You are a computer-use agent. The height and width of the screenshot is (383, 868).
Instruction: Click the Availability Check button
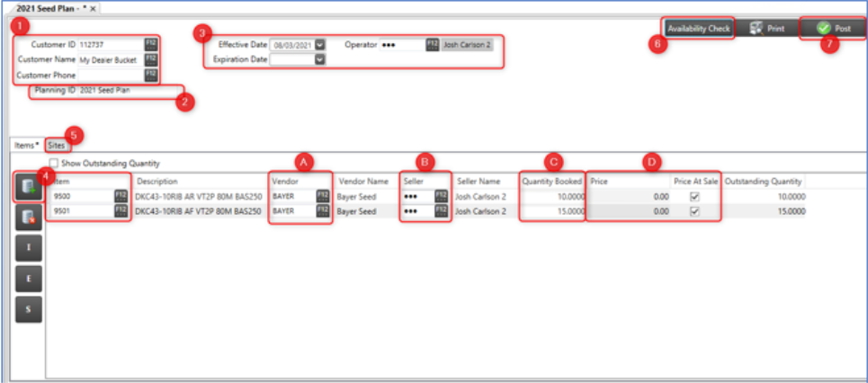(x=698, y=29)
